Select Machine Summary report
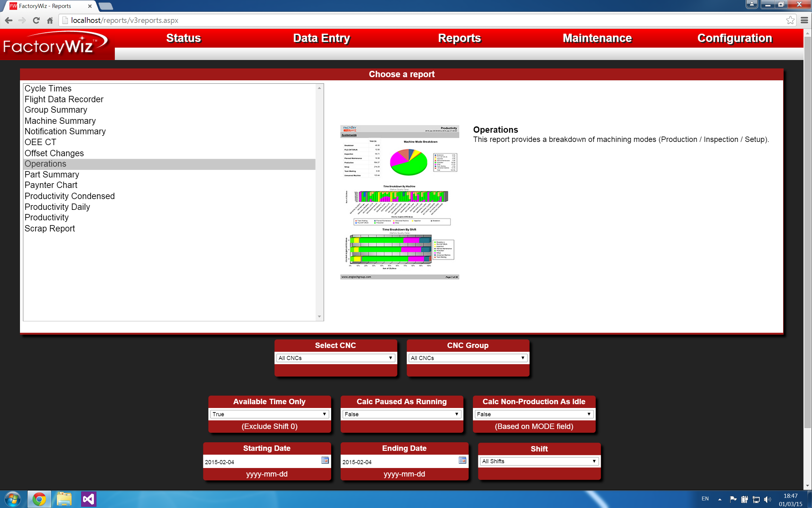This screenshot has width=812, height=508. click(169, 121)
